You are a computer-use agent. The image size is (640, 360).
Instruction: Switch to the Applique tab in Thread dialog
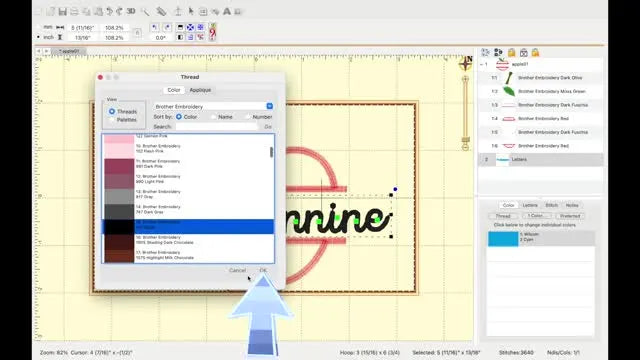point(200,90)
